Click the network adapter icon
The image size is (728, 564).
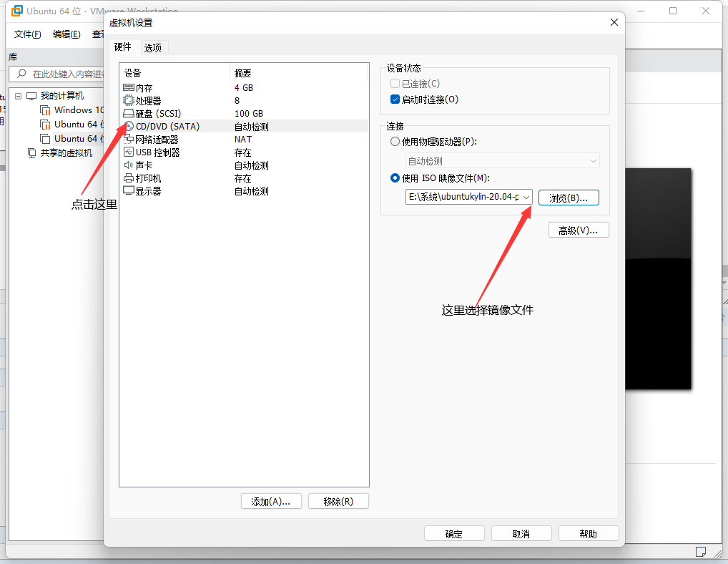point(129,140)
